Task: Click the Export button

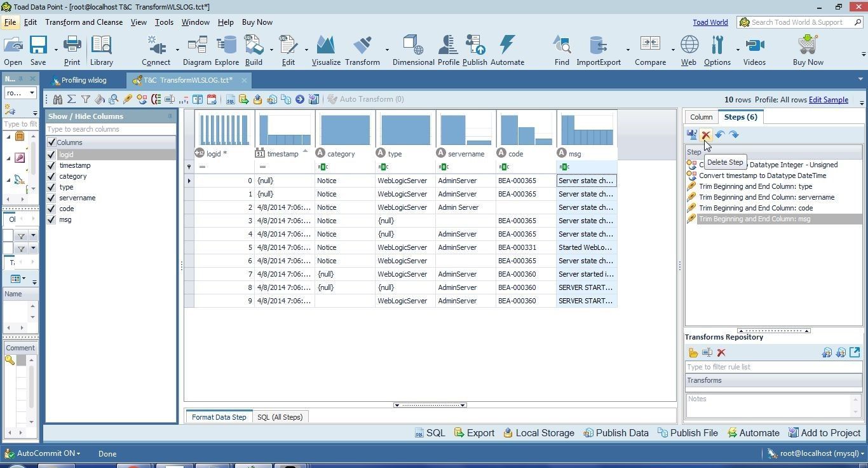Action: pos(474,433)
